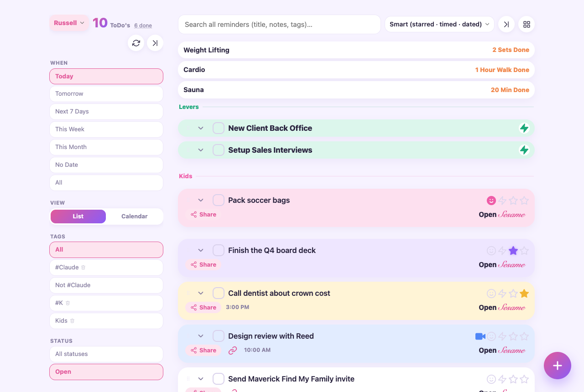The image size is (584, 392).
Task: Click lightning bolt on Pack soccer bags
Action: (502, 200)
